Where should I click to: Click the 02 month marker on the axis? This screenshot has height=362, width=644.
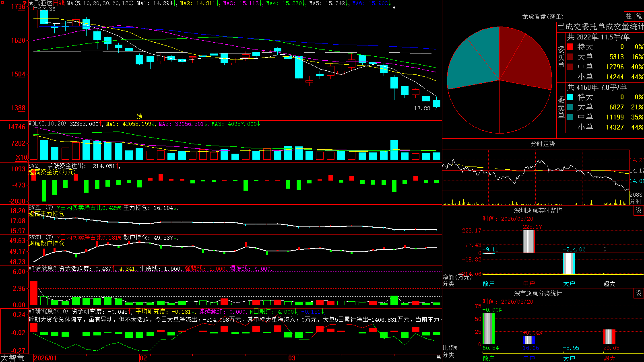point(143,358)
